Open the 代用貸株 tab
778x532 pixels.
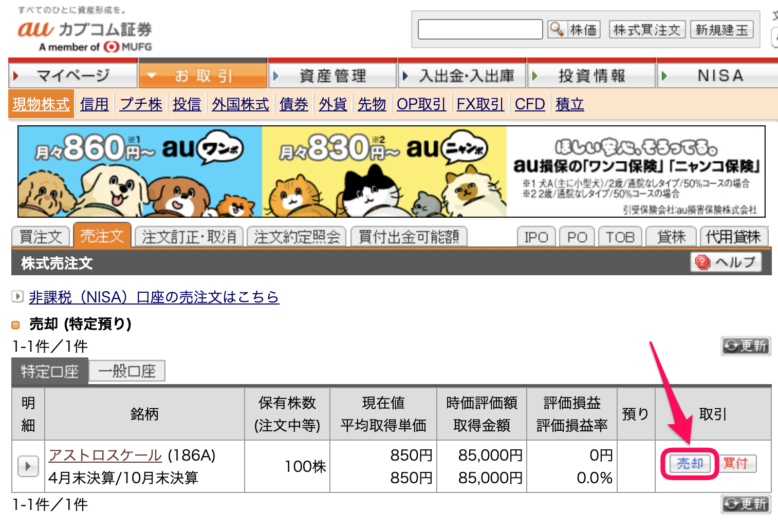click(734, 237)
